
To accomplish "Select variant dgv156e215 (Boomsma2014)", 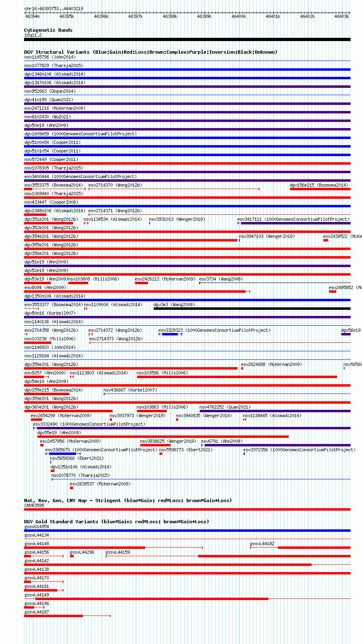I will pos(319,185).
